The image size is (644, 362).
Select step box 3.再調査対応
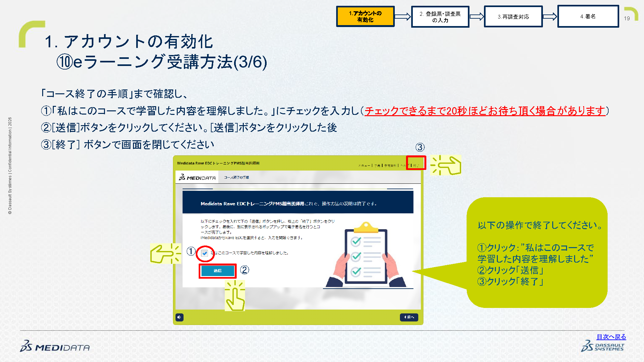click(513, 16)
